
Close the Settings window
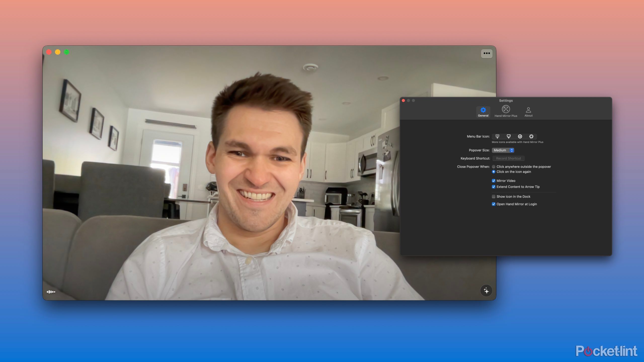click(x=404, y=101)
